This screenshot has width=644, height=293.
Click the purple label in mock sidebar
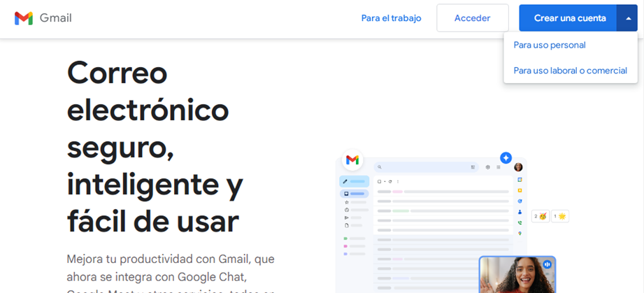point(346,254)
